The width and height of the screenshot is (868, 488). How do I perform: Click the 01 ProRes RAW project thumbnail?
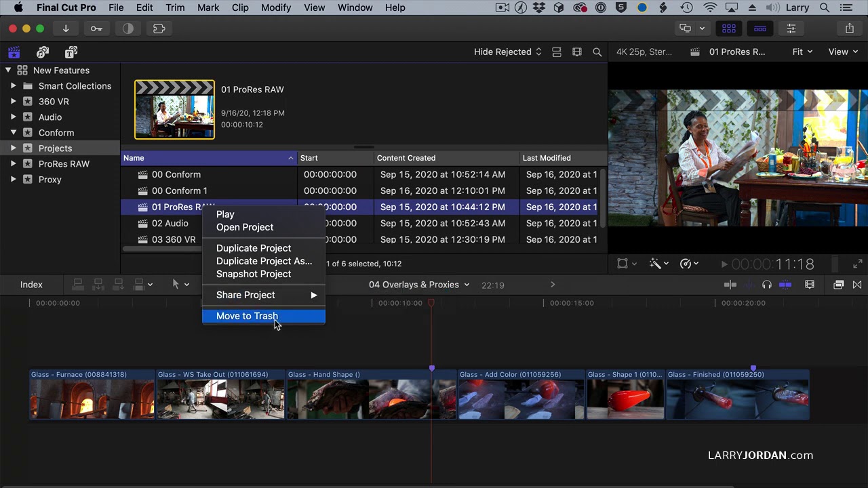pos(174,109)
